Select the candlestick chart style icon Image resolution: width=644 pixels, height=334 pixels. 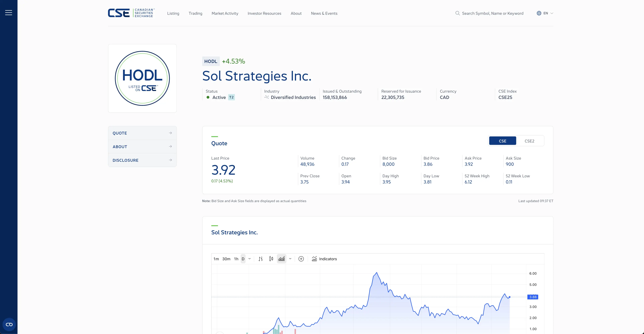[271, 259]
